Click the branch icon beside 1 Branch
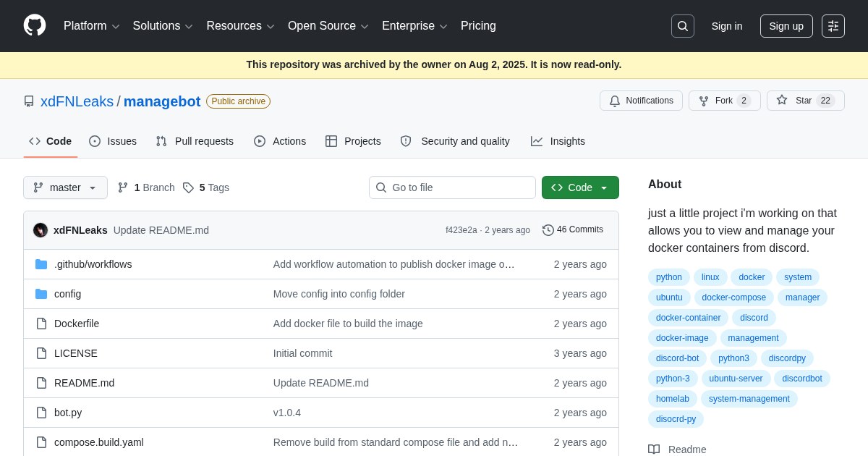 pos(123,187)
